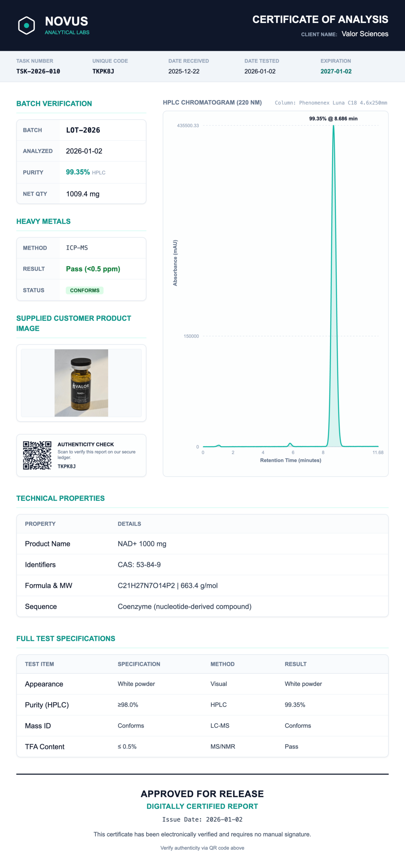Select the net quantity 1009.4 mg
The height and width of the screenshot is (868, 405).
(x=83, y=194)
